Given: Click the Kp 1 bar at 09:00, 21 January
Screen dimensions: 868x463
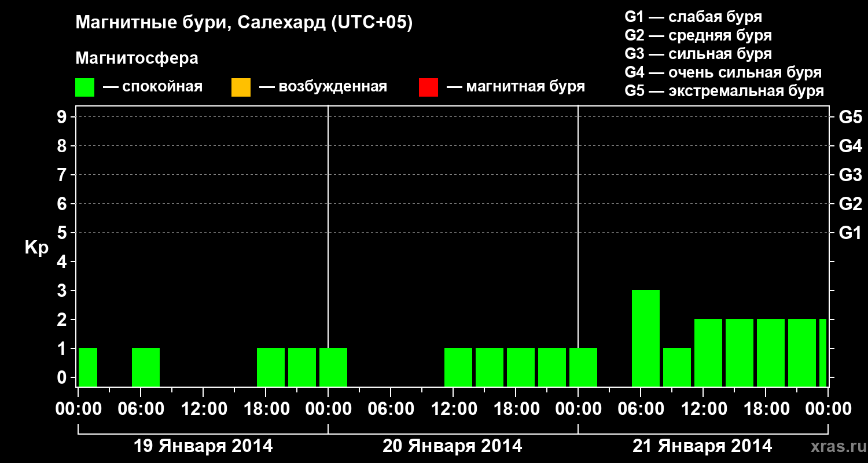Looking at the screenshot, I should click(677, 367).
